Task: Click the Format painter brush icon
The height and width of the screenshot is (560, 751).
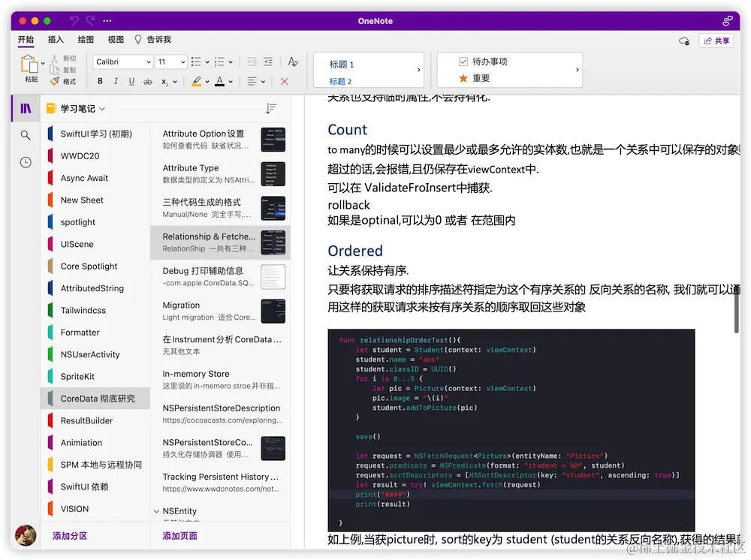Action: coord(55,81)
